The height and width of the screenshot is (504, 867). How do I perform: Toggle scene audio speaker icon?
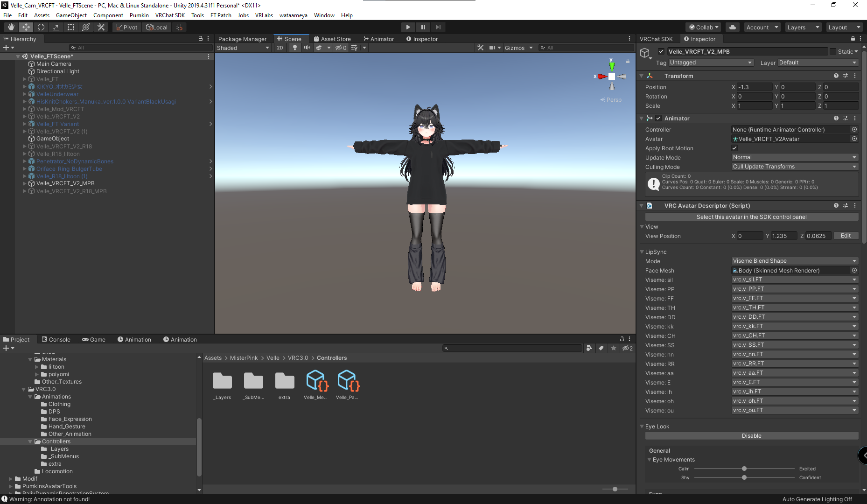(x=307, y=48)
